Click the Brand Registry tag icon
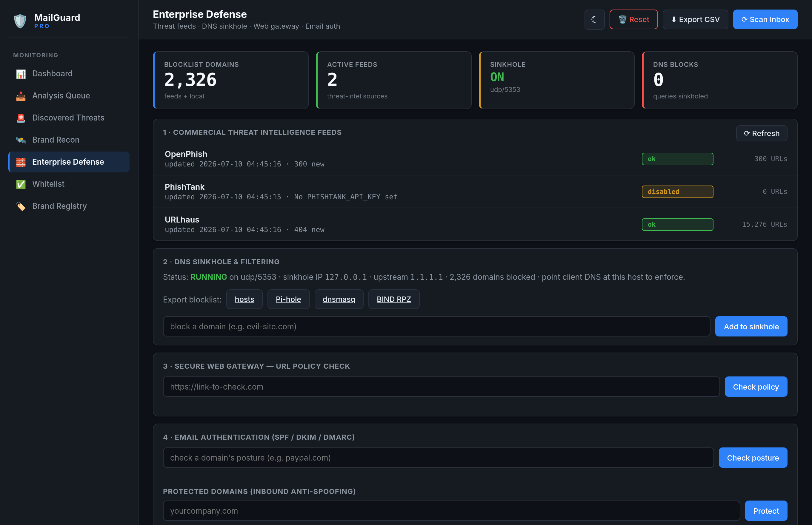Viewport: 812px width, 525px height. (21, 206)
